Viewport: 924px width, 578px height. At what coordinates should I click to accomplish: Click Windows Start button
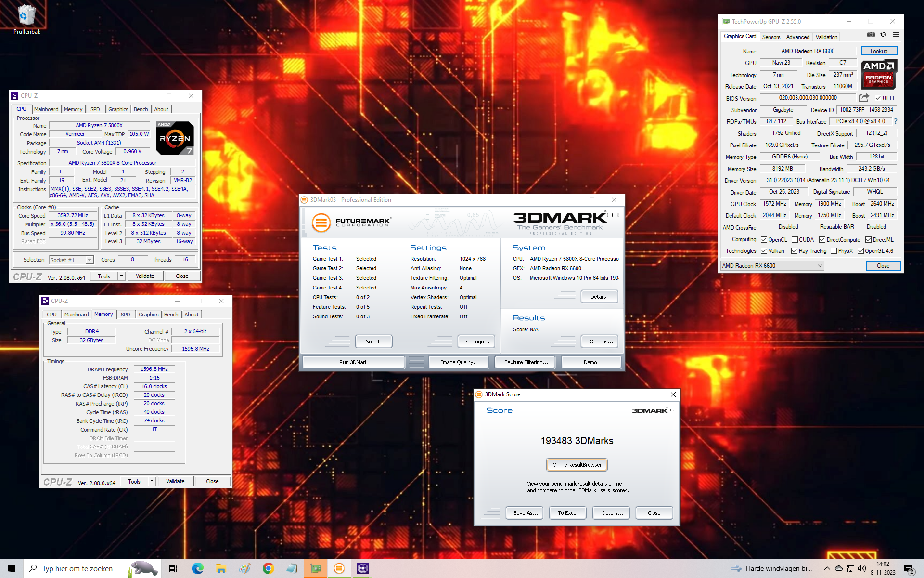(12, 568)
